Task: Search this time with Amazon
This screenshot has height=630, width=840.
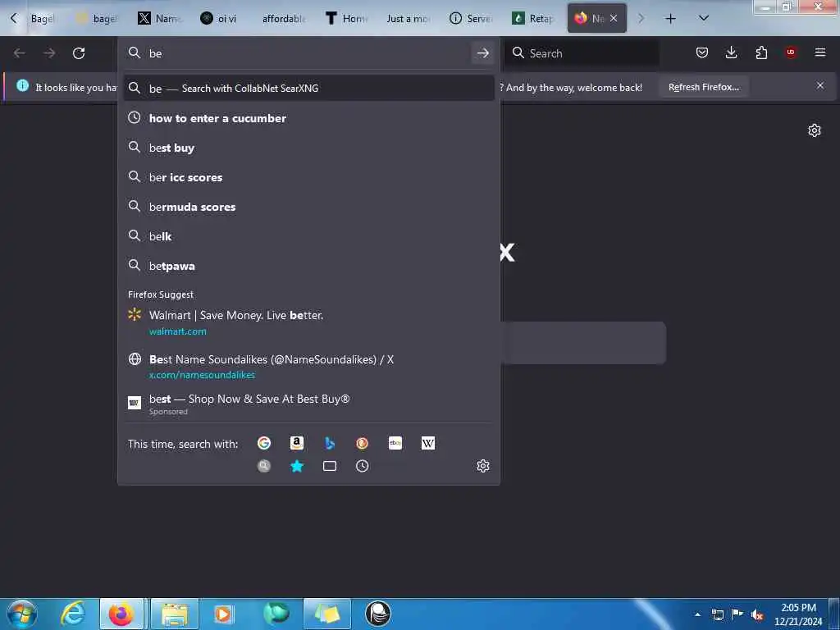Action: 297,443
